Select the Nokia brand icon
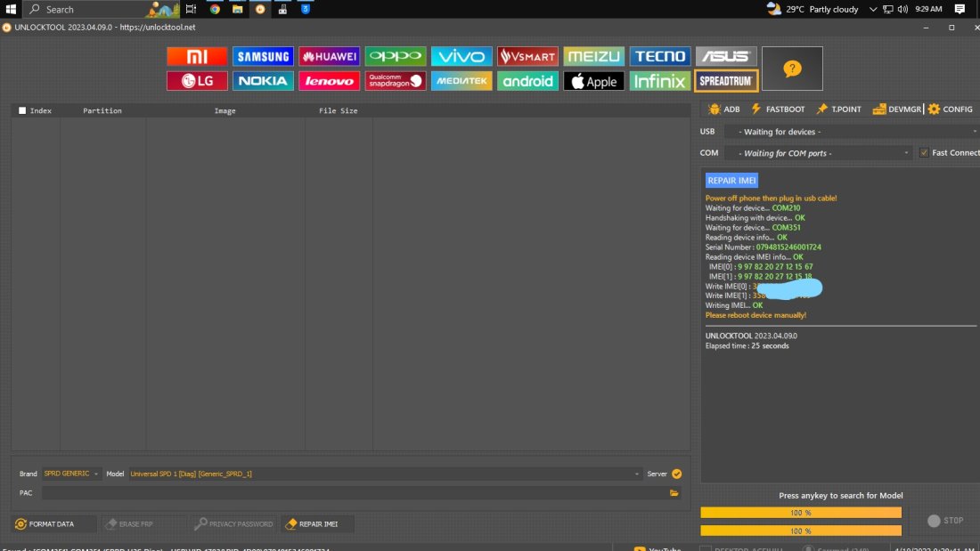 pos(263,81)
